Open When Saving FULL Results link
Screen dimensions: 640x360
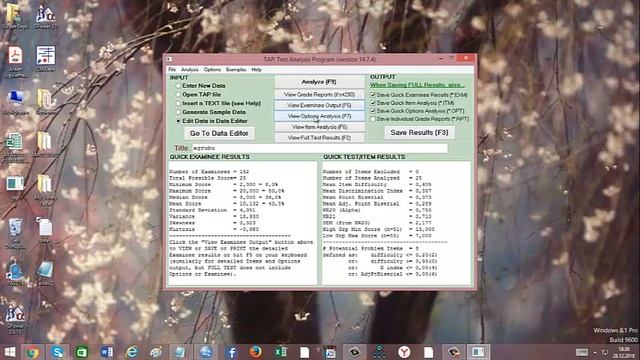pyautogui.click(x=417, y=85)
